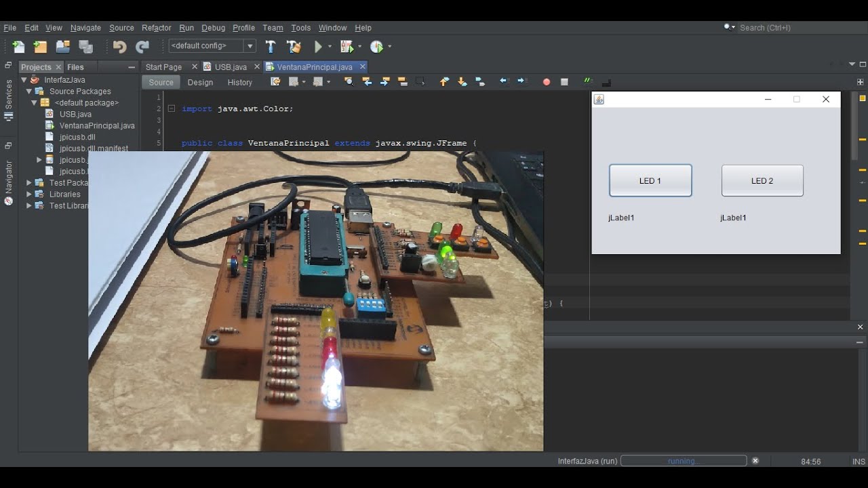Open Run Project dropdown arrow
The height and width of the screenshot is (488, 868).
coord(330,47)
